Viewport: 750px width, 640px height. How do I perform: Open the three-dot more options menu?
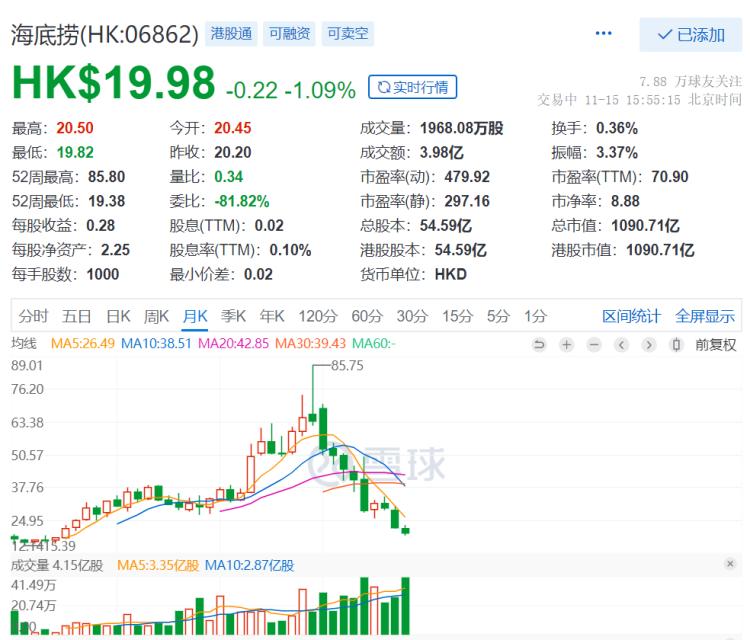(603, 33)
